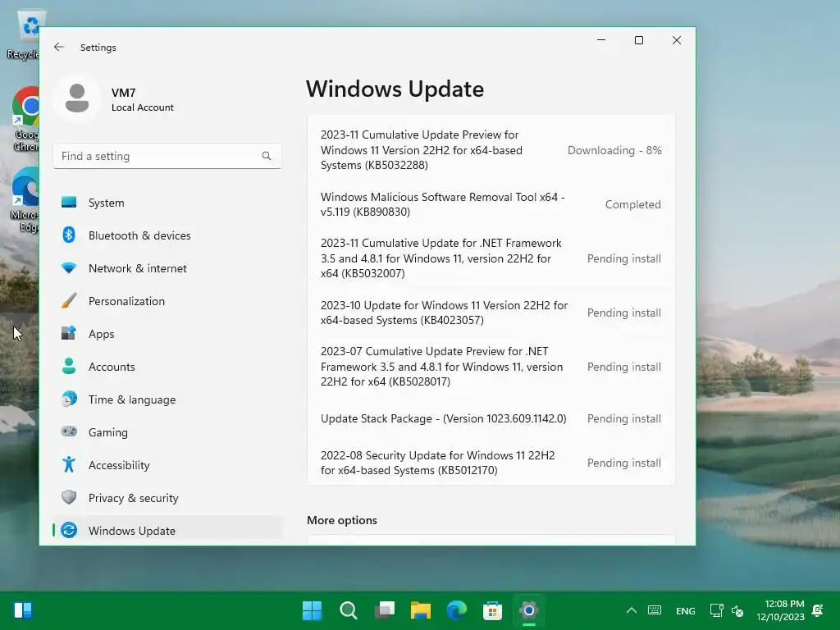This screenshot has height=630, width=840.
Task: Click the Bluetooth icon in sidebar
Action: point(69,235)
